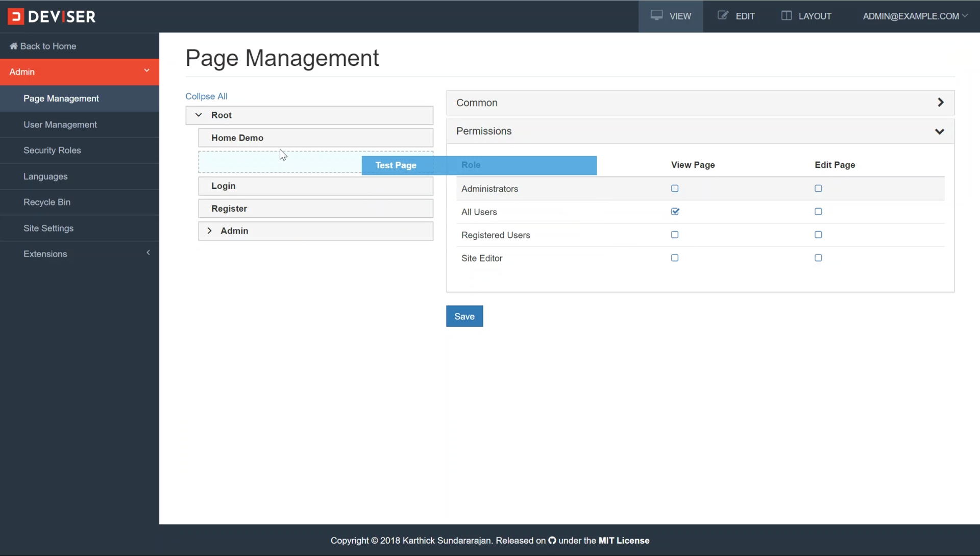The image size is (980, 556).
Task: Click the Save button
Action: [464, 316]
